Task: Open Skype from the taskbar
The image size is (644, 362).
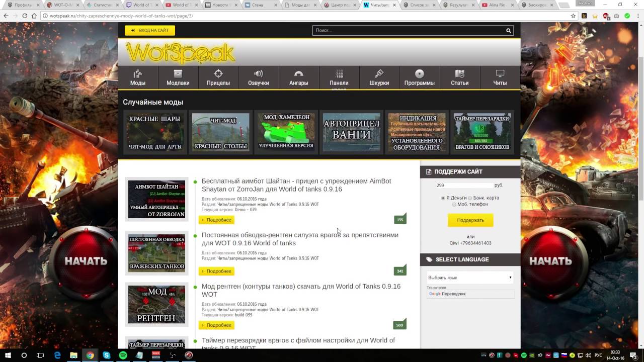Action: tap(107, 355)
